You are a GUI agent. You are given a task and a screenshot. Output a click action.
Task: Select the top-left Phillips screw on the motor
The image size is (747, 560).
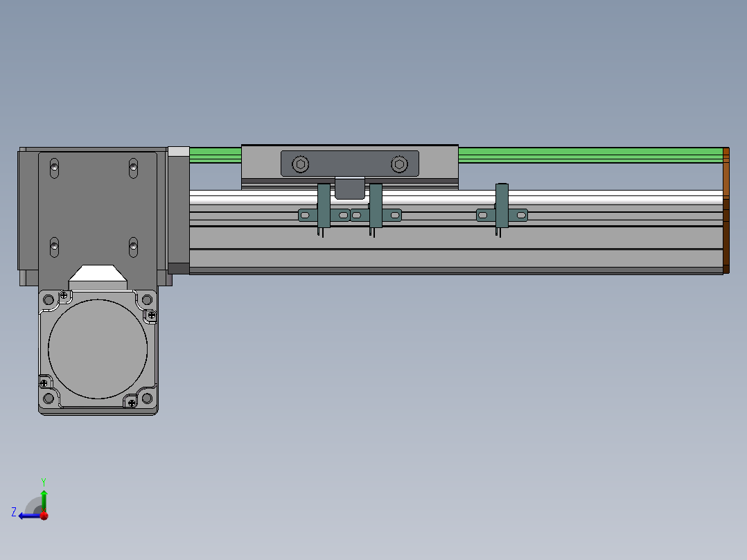64,295
